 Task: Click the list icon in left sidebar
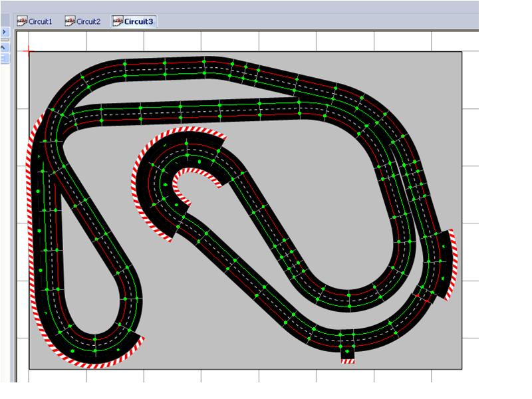pyautogui.click(x=4, y=59)
